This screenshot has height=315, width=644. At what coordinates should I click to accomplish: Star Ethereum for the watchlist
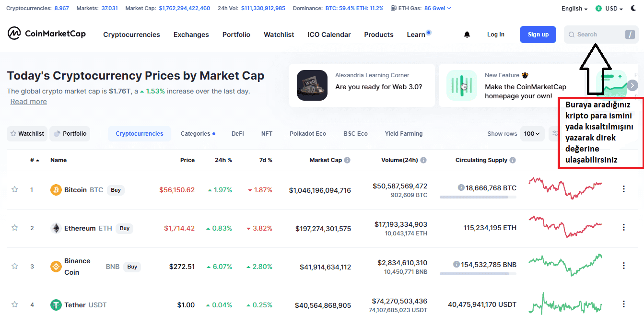pos(14,228)
